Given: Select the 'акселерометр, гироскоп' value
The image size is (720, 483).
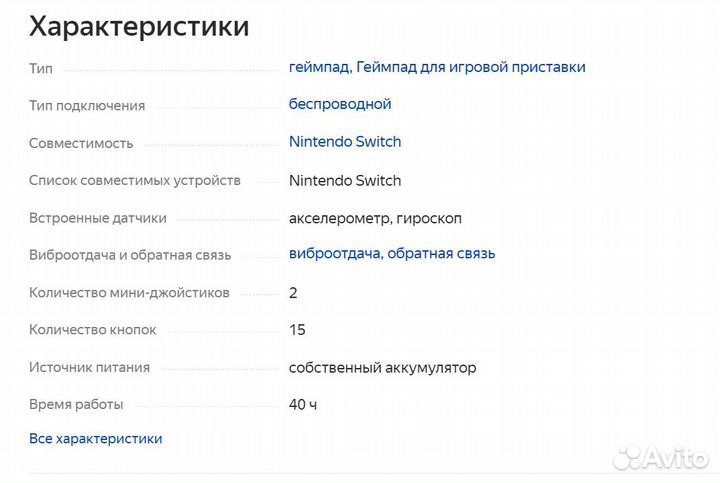Looking at the screenshot, I should (375, 218).
